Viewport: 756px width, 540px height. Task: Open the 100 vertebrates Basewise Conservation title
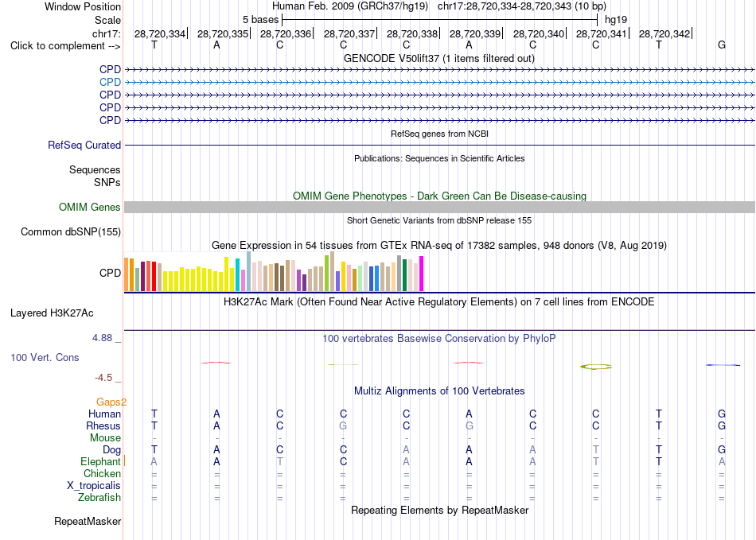click(x=438, y=339)
